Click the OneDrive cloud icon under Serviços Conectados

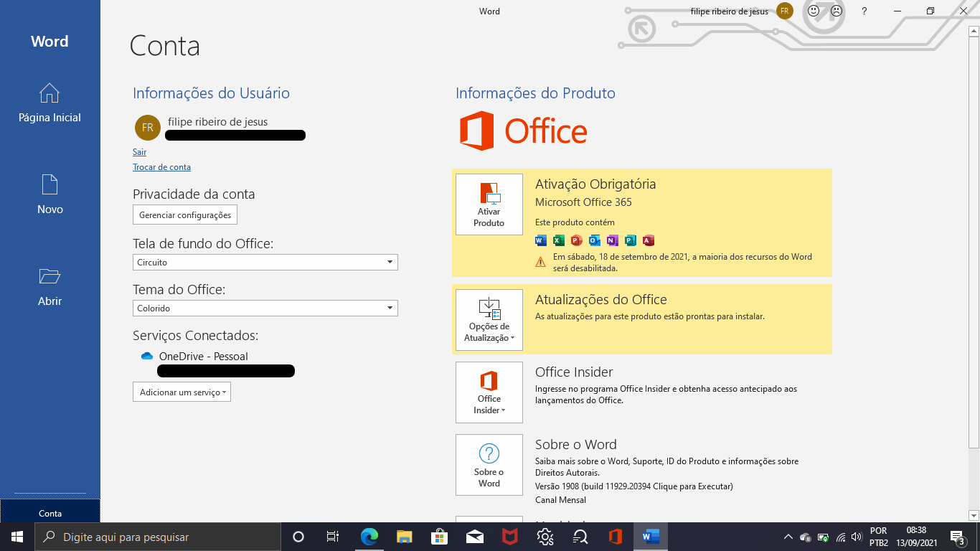(147, 357)
